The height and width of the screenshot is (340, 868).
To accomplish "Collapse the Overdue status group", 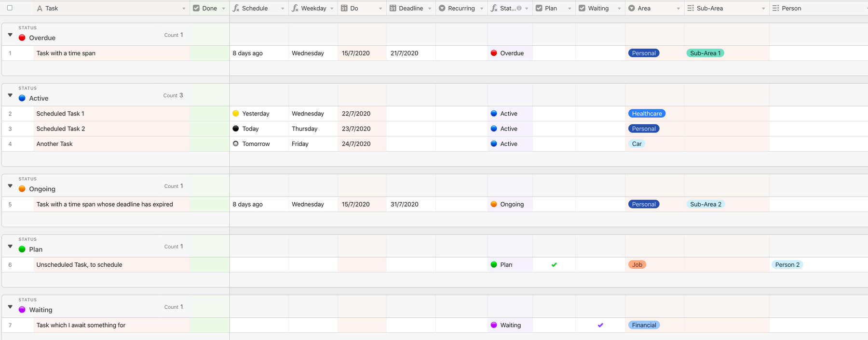I will [10, 35].
